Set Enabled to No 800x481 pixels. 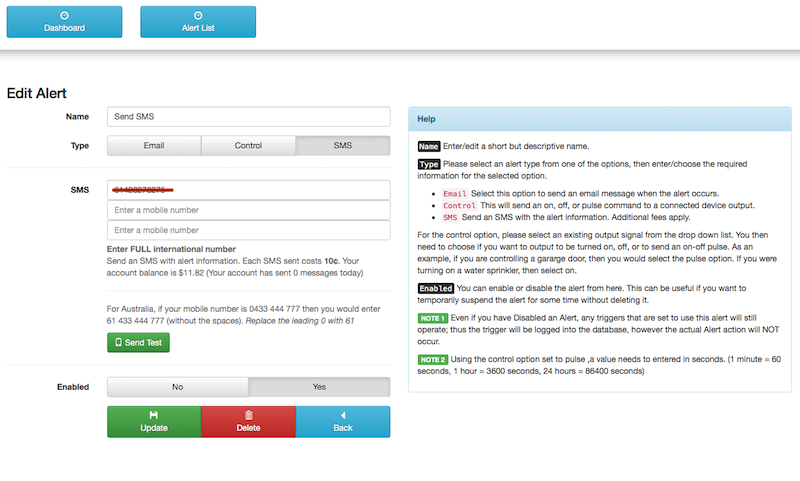click(x=177, y=387)
